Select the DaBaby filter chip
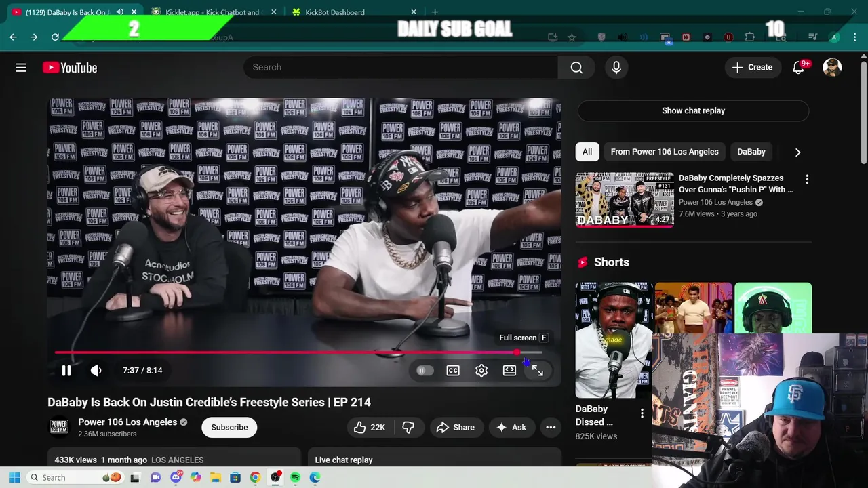 tap(751, 152)
